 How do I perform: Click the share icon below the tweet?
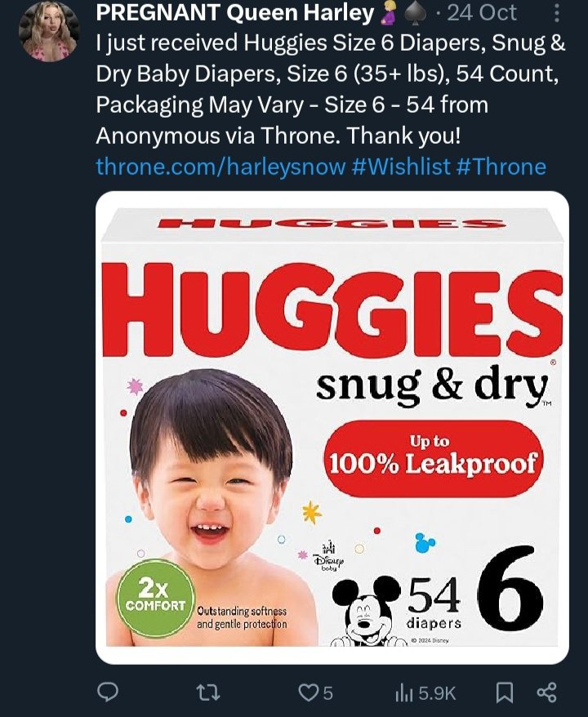tap(546, 693)
